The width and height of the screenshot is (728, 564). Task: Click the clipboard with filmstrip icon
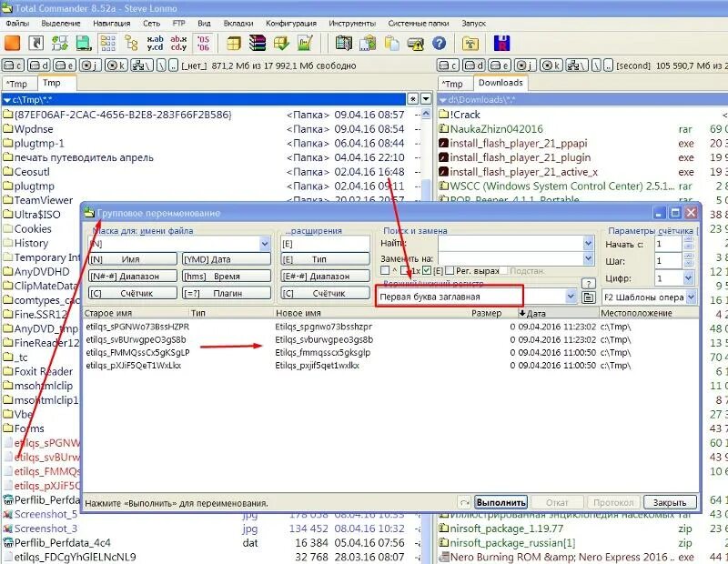point(369,43)
